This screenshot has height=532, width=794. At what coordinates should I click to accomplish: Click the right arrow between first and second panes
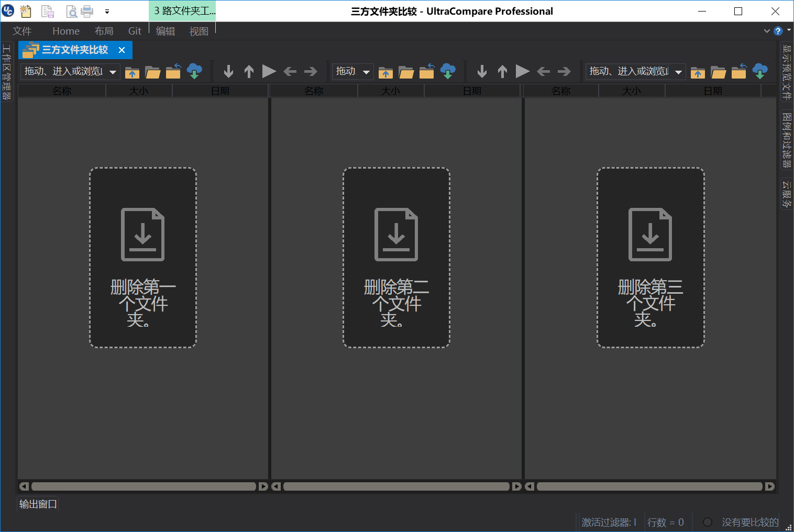(311, 71)
